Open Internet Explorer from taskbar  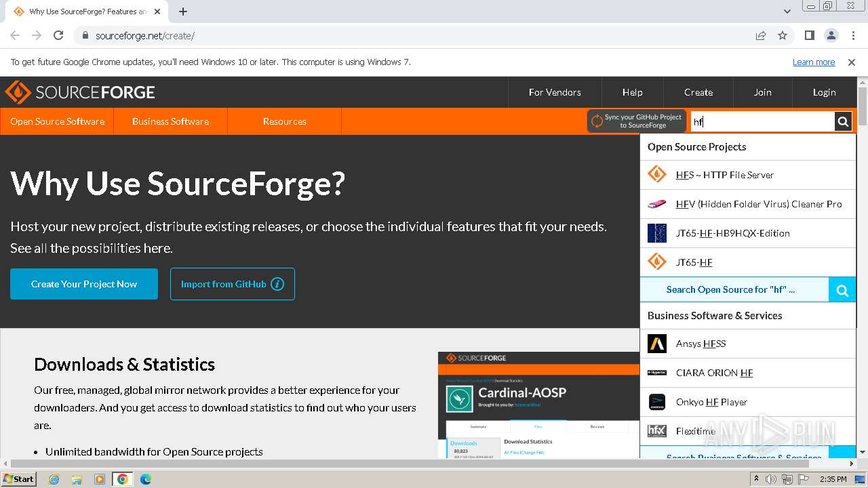click(54, 479)
